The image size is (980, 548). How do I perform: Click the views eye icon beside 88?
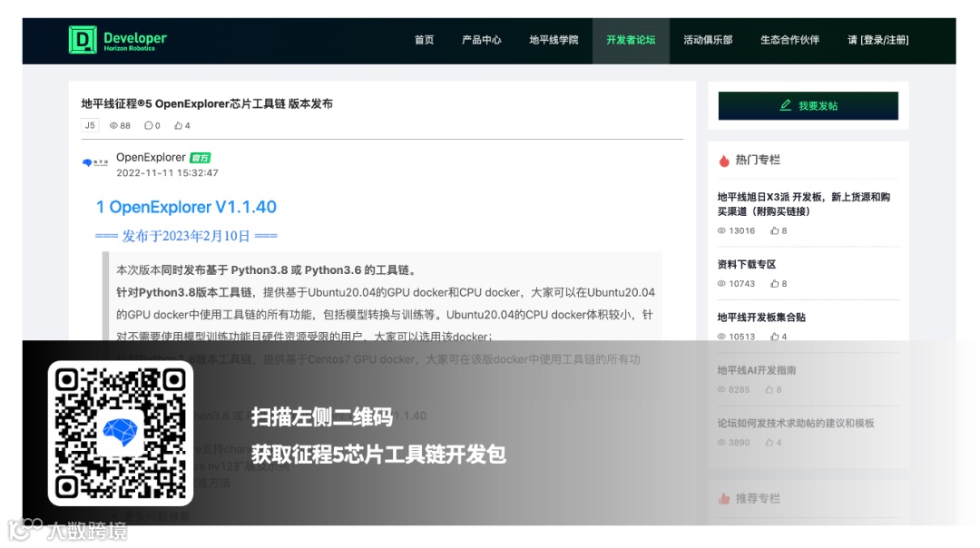113,125
